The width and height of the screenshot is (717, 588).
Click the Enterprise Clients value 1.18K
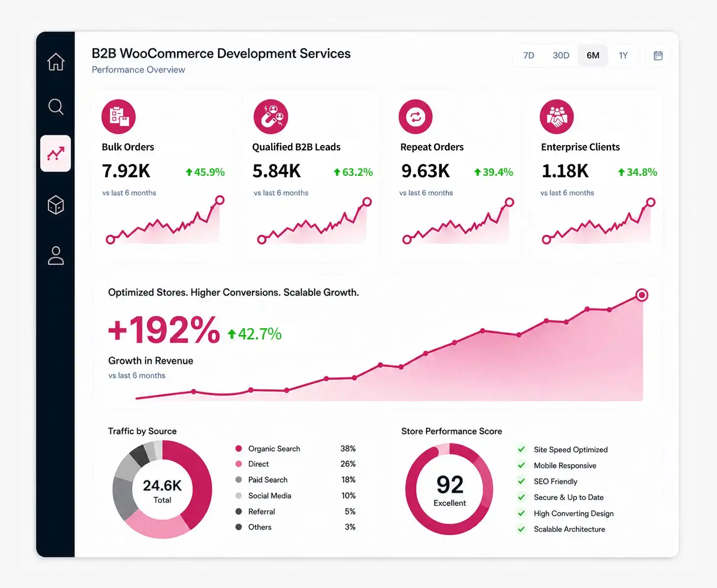(565, 171)
